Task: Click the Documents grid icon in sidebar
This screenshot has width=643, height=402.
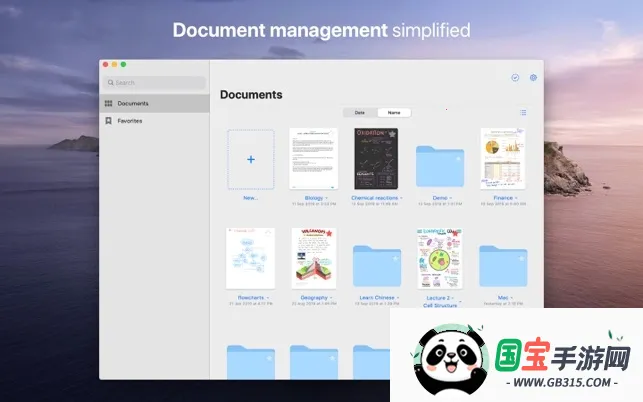Action: click(x=108, y=103)
